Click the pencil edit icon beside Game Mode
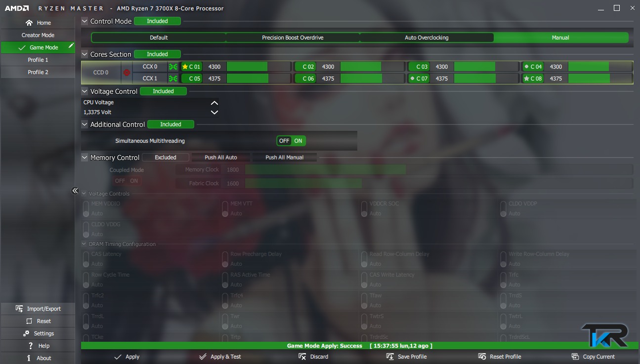Image resolution: width=640 pixels, height=364 pixels. click(x=71, y=45)
